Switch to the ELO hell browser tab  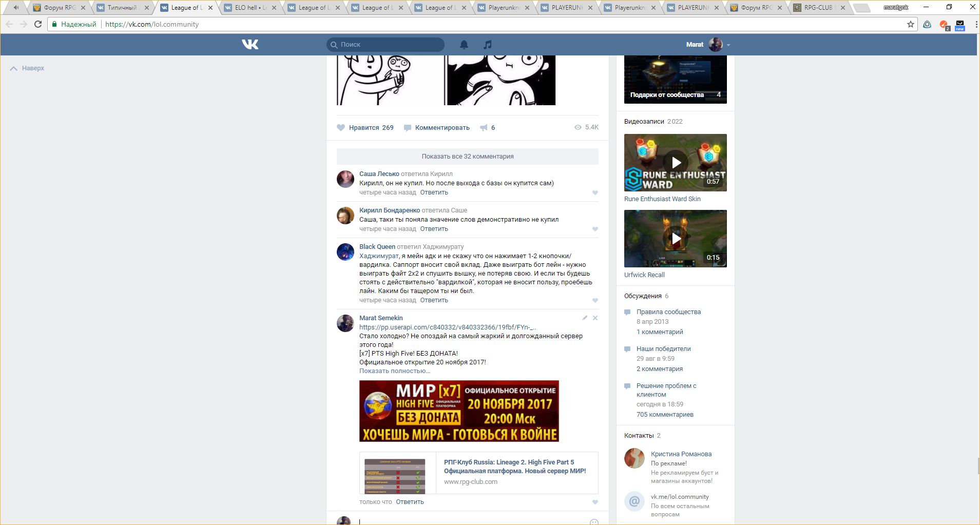tap(250, 8)
